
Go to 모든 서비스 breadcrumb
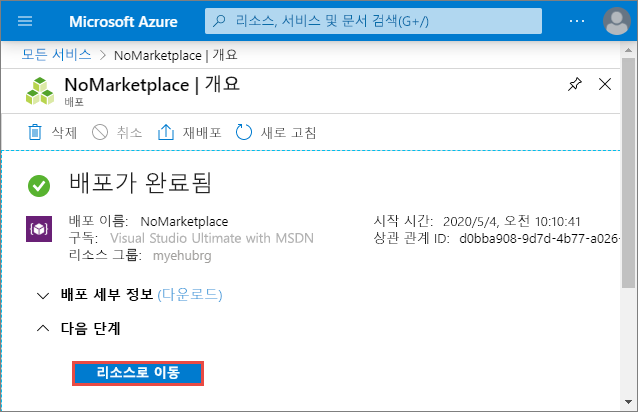click(57, 54)
